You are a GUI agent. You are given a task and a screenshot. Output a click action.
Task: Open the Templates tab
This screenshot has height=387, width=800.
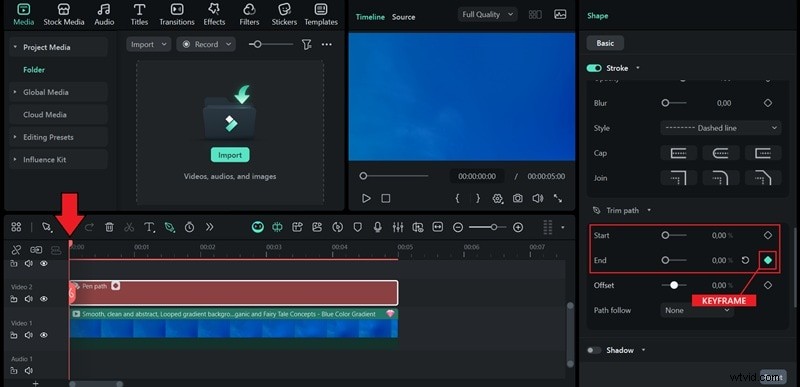[321, 15]
